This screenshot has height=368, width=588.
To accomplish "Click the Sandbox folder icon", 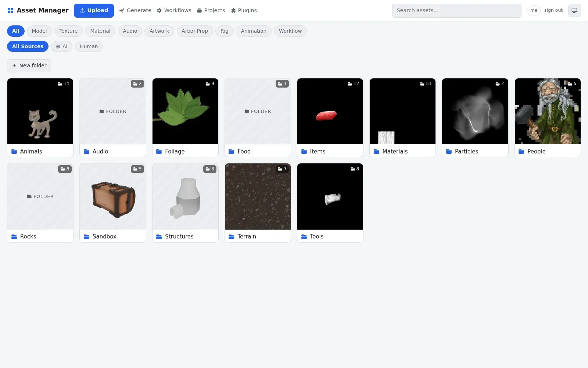I will pos(87,237).
